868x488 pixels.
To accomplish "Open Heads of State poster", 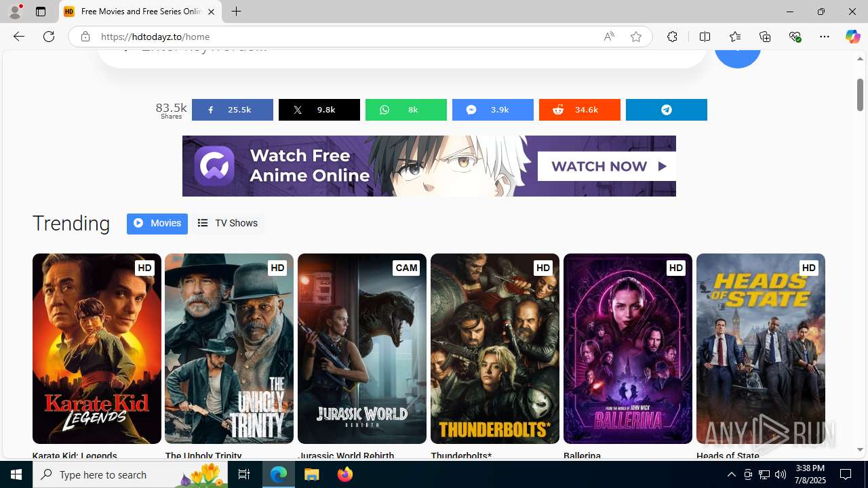I will (761, 348).
